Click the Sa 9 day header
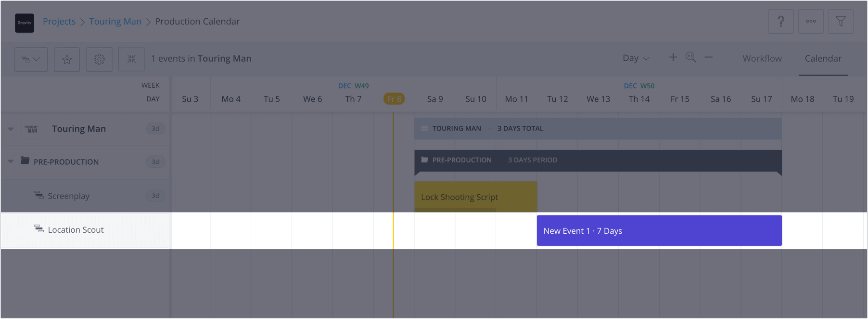 435,99
